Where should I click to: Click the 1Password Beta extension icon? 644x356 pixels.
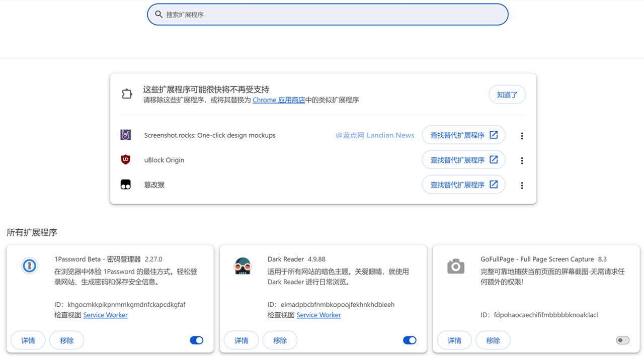[x=29, y=265]
